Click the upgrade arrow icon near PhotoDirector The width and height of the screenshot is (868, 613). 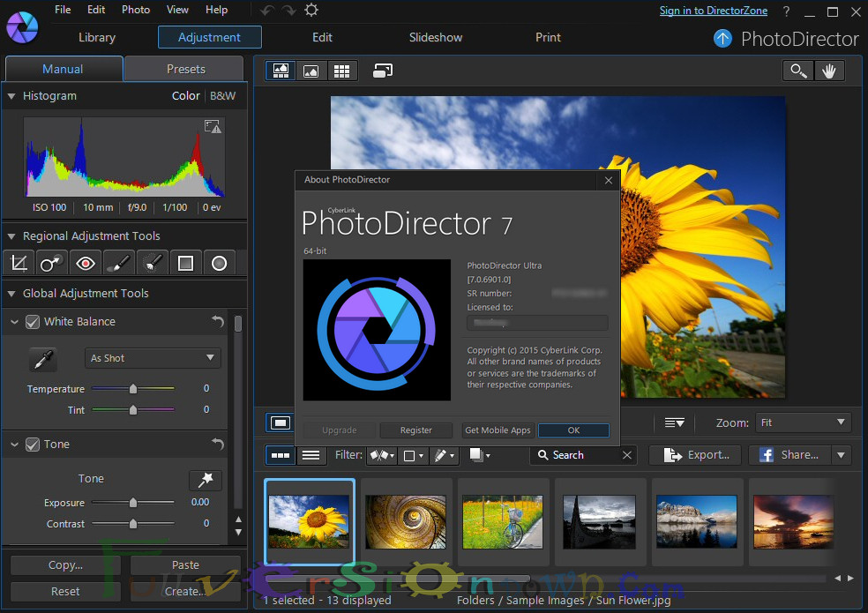(722, 38)
